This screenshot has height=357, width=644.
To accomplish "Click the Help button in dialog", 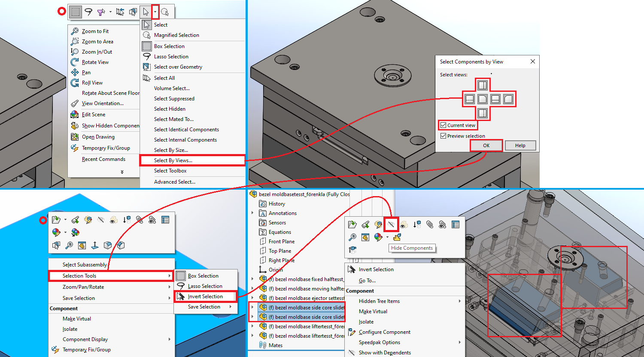I will tap(520, 145).
